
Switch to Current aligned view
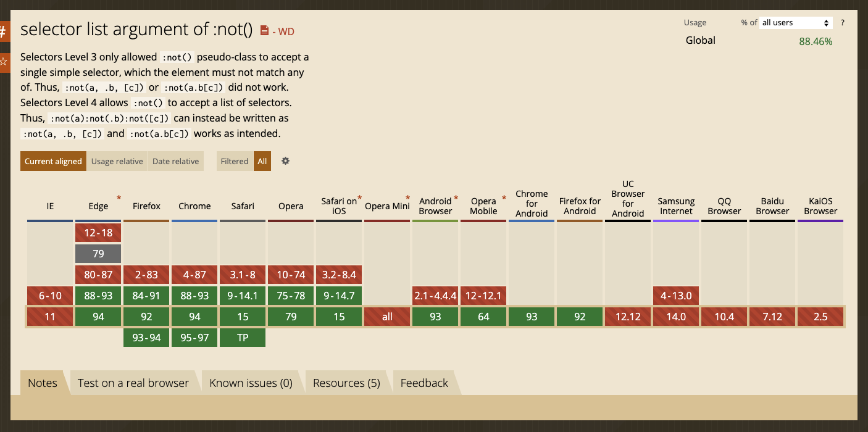coord(53,161)
